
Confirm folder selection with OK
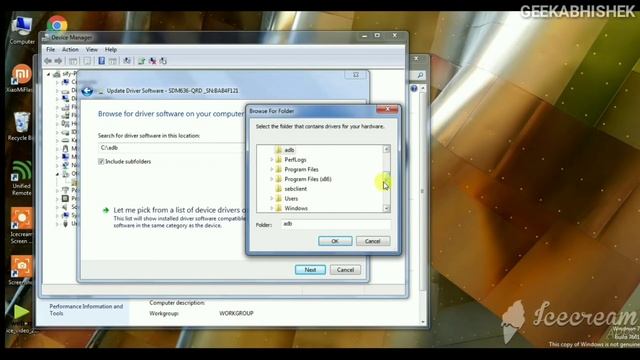point(335,241)
